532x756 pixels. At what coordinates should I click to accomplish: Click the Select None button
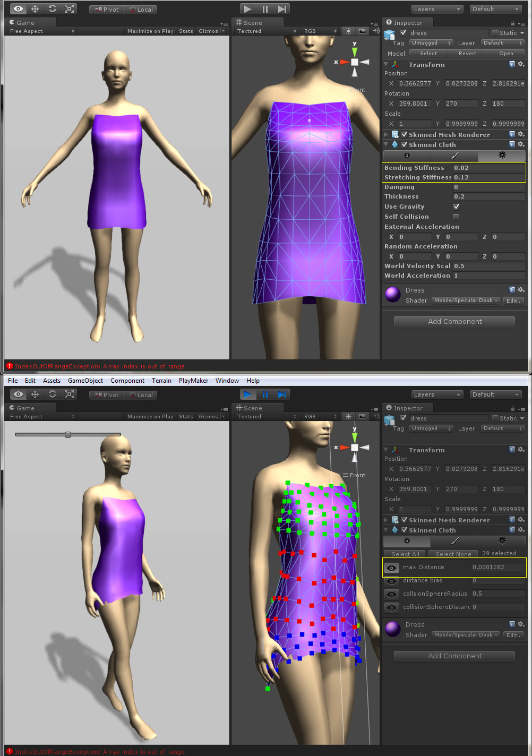[x=453, y=553]
